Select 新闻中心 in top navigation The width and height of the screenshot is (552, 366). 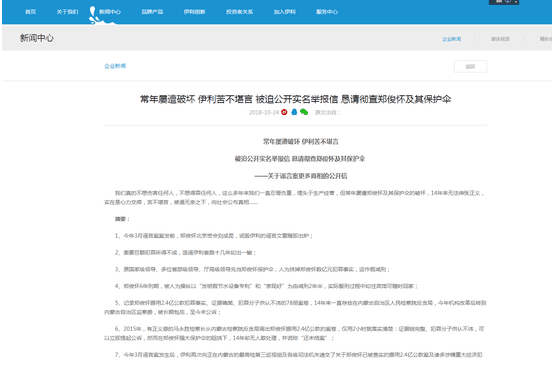[110, 12]
